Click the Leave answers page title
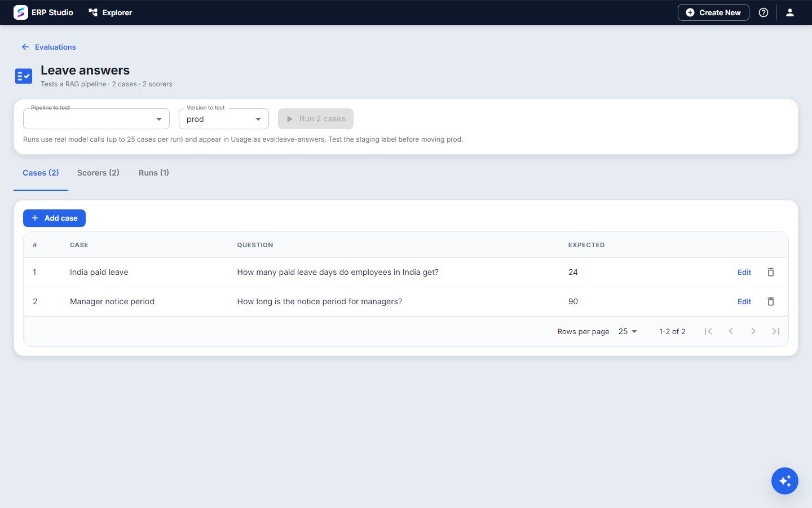812x508 pixels. [x=85, y=70]
